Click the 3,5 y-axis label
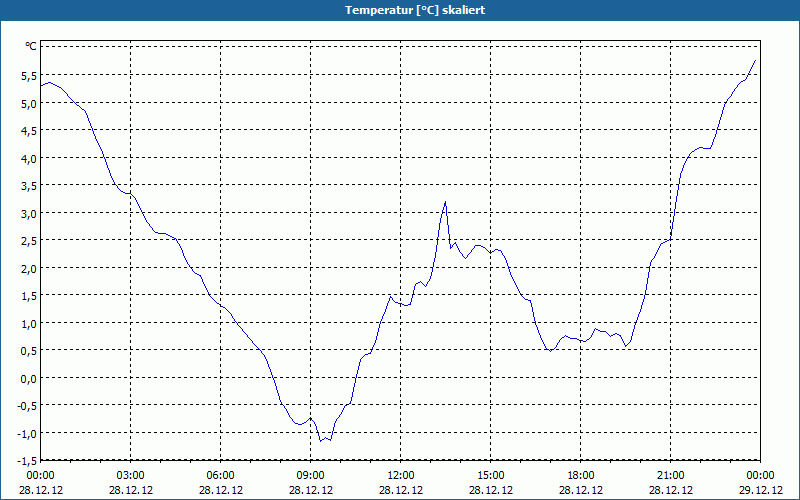The image size is (800, 500). point(29,186)
